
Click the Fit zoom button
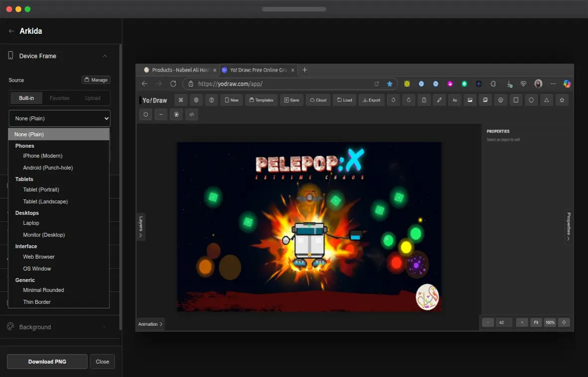pyautogui.click(x=536, y=322)
